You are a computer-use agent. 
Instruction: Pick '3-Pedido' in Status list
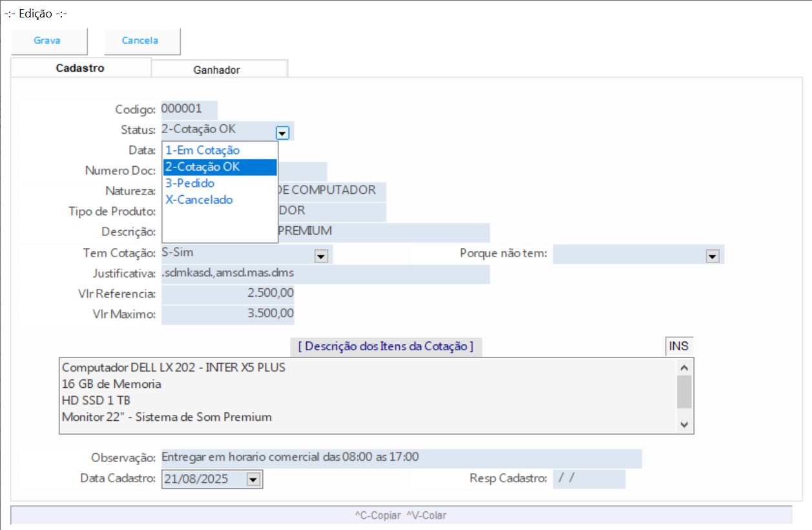pos(190,184)
